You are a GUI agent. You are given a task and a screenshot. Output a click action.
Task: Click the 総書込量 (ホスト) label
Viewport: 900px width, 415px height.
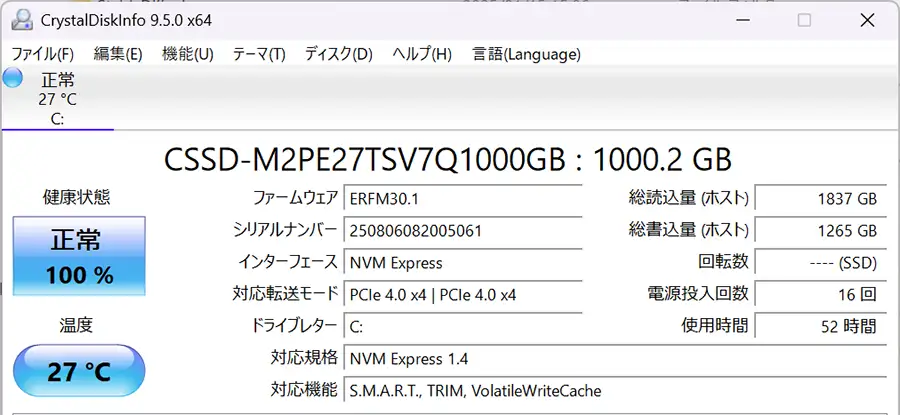tap(689, 231)
